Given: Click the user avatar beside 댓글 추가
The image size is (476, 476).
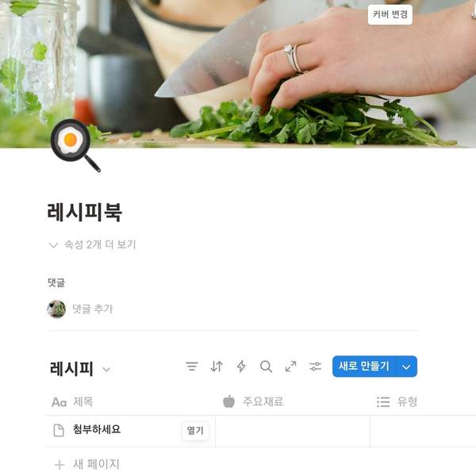Looking at the screenshot, I should 56,309.
